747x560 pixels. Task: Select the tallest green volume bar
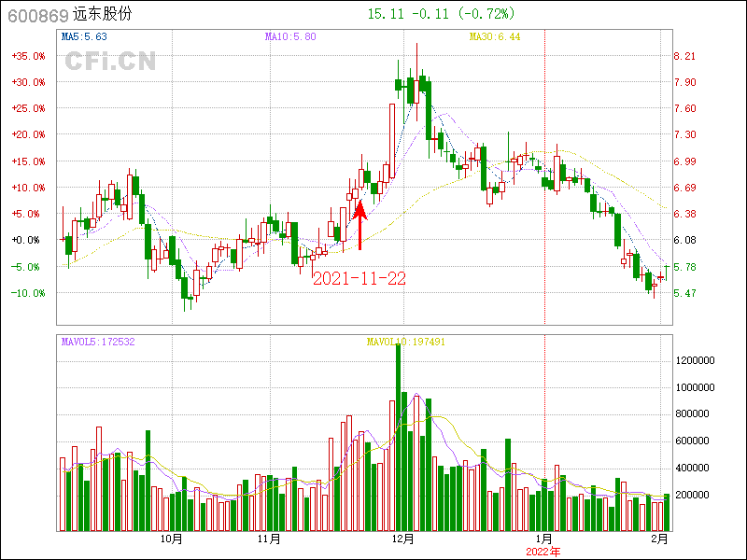398,437
